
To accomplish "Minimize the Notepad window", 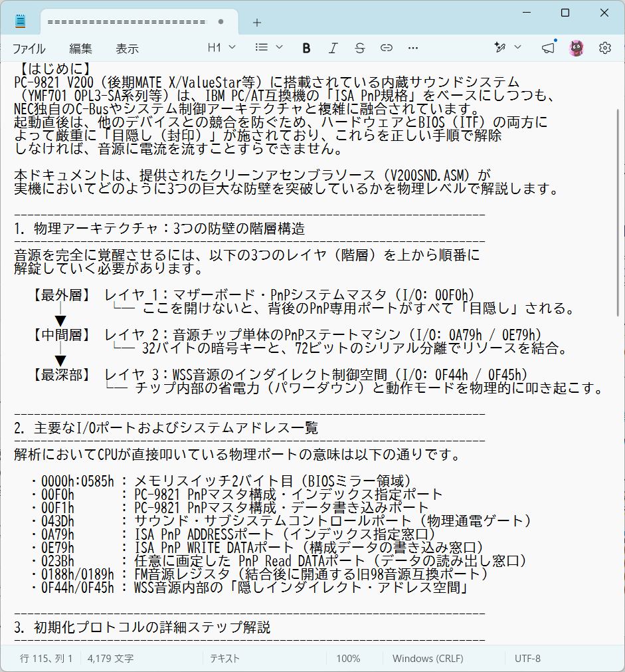I will pos(527,13).
